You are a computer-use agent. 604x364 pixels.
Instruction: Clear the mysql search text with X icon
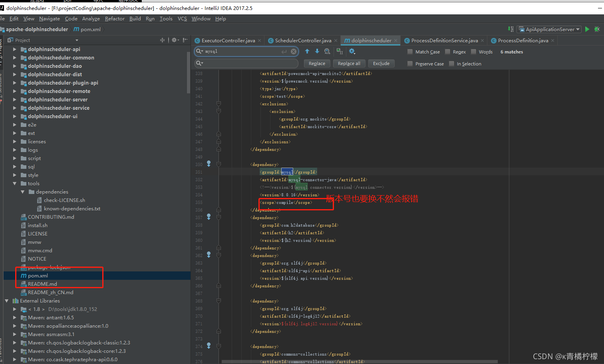pyautogui.click(x=294, y=51)
